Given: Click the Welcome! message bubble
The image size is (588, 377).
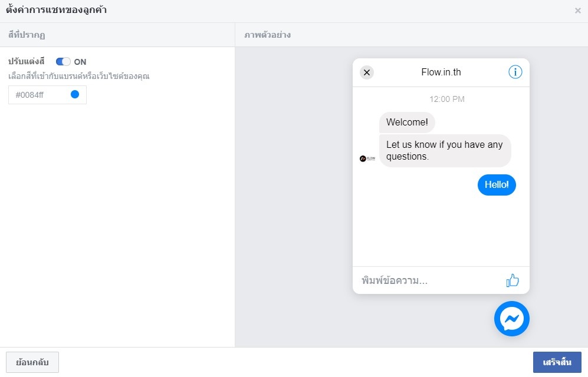Looking at the screenshot, I should [407, 122].
